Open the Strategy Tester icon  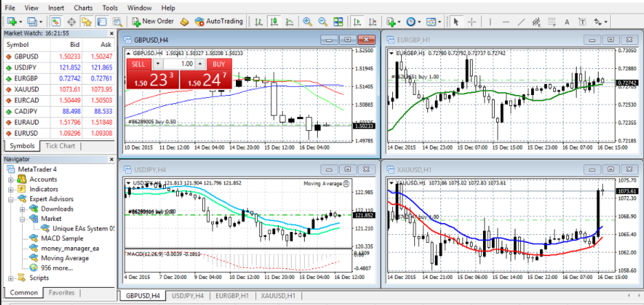(x=118, y=22)
